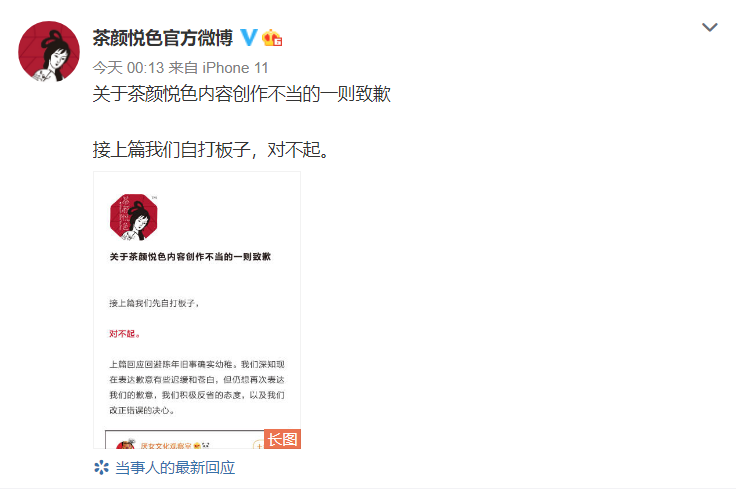Open the 茶颜悦色官方微博 username link
This screenshot has height=491, width=736.
(x=162, y=38)
